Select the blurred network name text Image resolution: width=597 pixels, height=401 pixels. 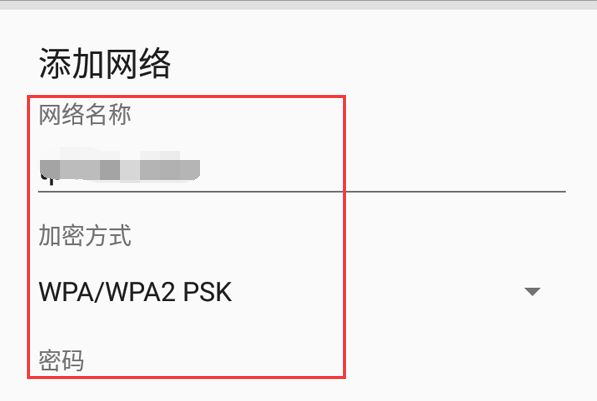coord(120,169)
